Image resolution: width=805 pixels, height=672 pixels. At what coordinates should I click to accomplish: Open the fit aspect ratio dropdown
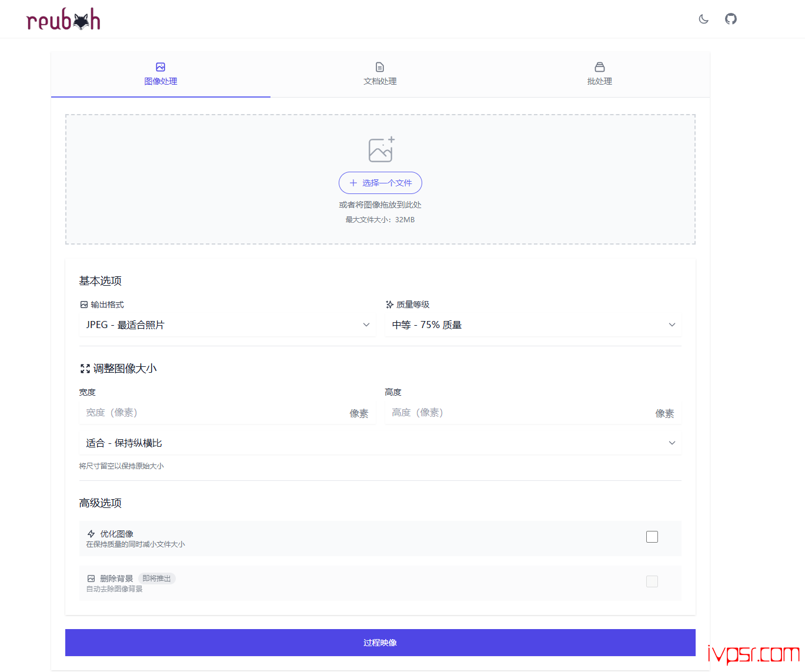(380, 443)
